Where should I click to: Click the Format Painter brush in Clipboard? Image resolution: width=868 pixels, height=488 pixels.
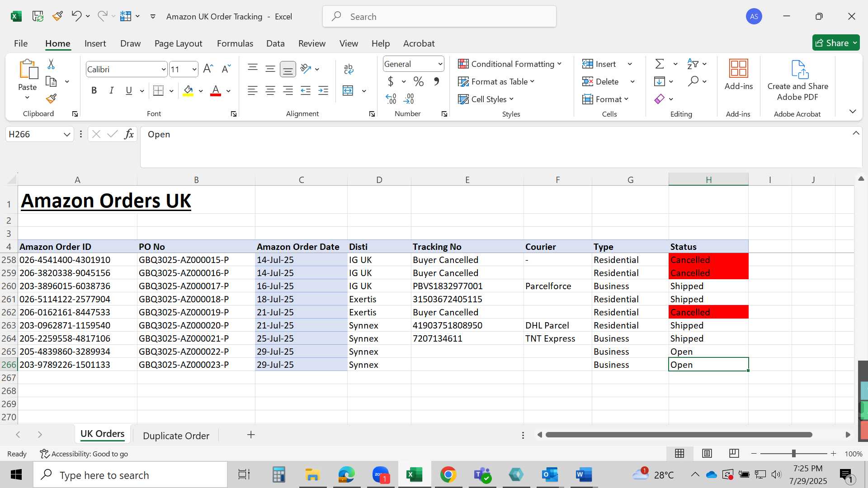(x=51, y=99)
